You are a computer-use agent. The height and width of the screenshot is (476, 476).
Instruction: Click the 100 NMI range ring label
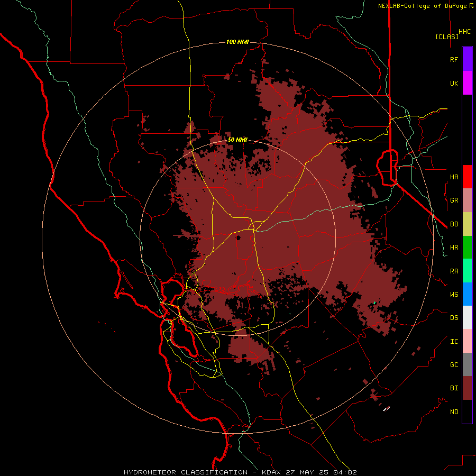tap(237, 42)
